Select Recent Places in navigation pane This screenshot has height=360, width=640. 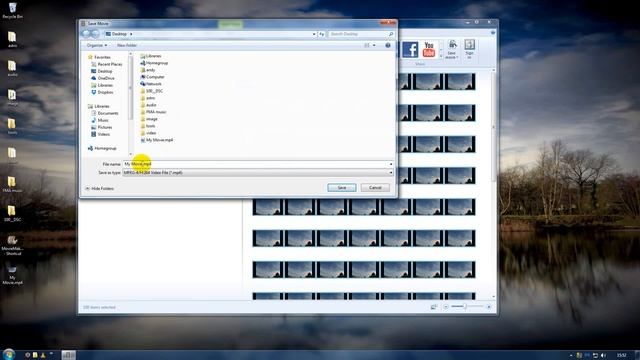click(107, 64)
